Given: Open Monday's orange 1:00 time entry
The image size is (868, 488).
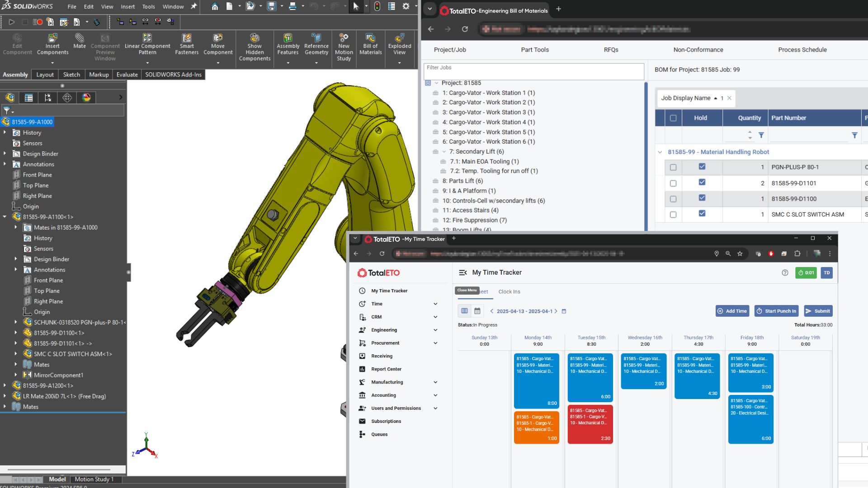Looking at the screenshot, I should tap(537, 427).
